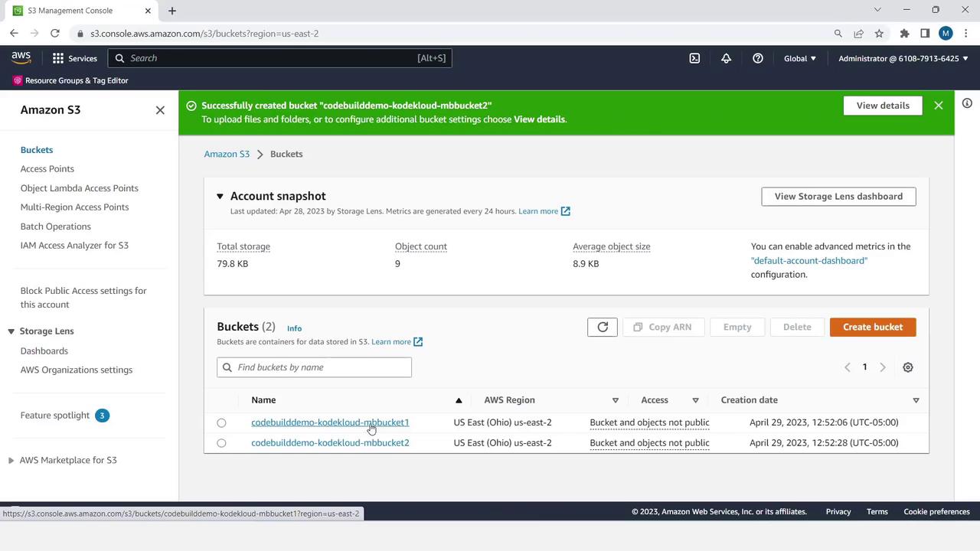The height and width of the screenshot is (551, 980).
Task: Open the codebuilddemo-kodekloud-mbbucket1 bucket link
Action: click(x=330, y=422)
